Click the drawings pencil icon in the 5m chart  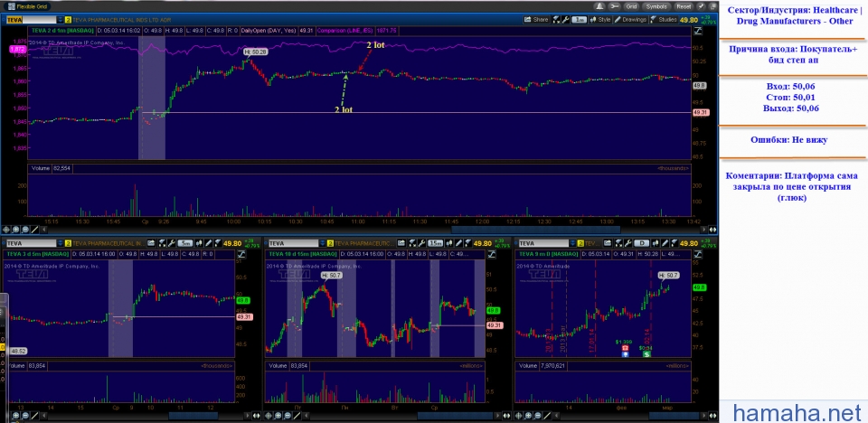tap(208, 243)
